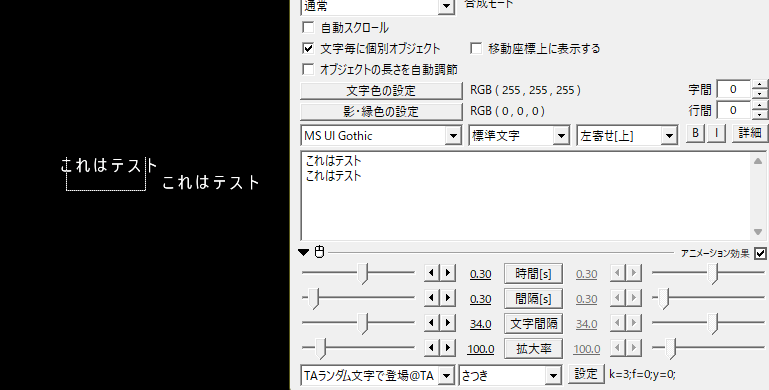Decrease 間隔[s] with the left arrow

click(432, 298)
